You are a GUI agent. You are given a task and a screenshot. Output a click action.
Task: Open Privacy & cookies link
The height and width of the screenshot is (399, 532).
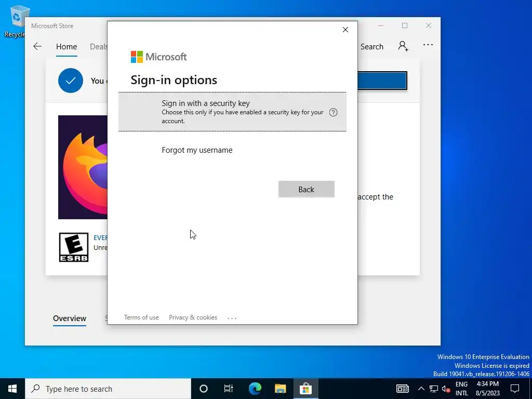point(193,317)
